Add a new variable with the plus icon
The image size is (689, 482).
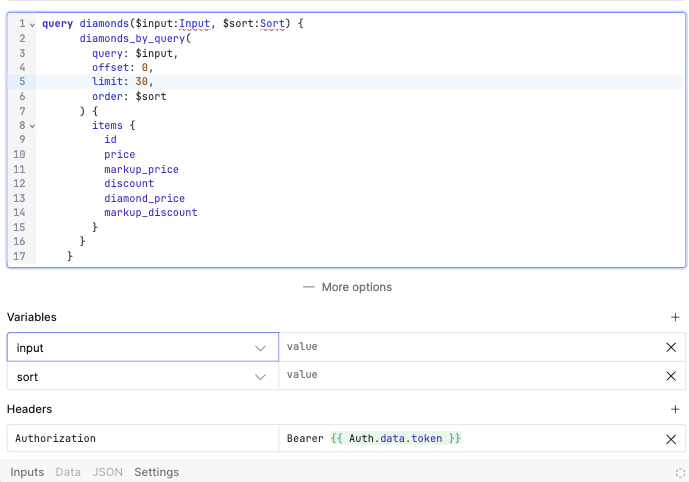click(675, 317)
